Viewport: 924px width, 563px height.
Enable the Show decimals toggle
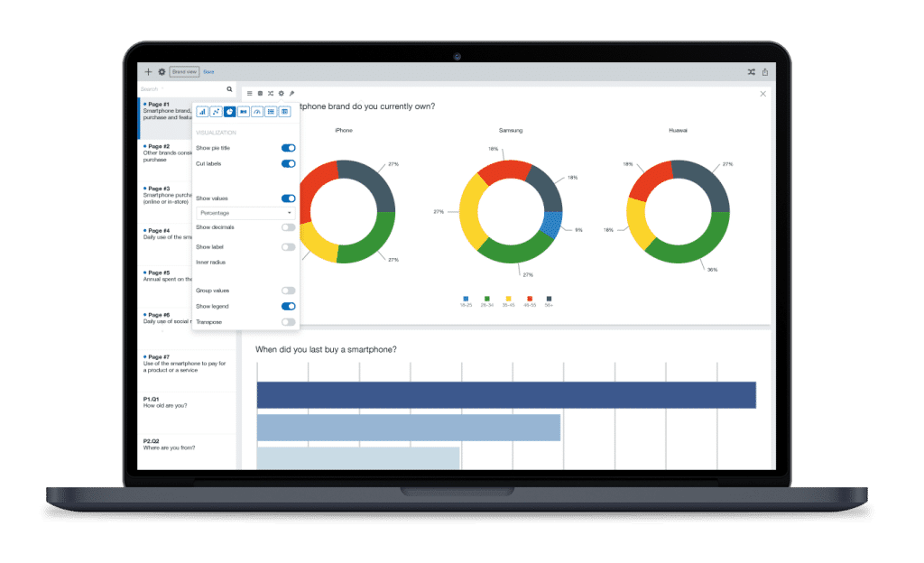(x=289, y=226)
